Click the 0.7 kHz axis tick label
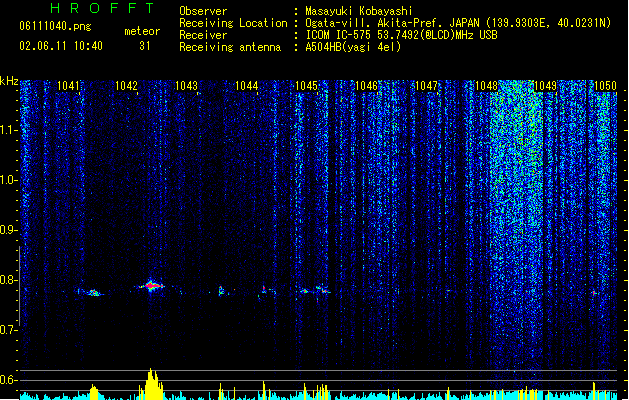This screenshot has height=400, width=629. tap(8, 330)
